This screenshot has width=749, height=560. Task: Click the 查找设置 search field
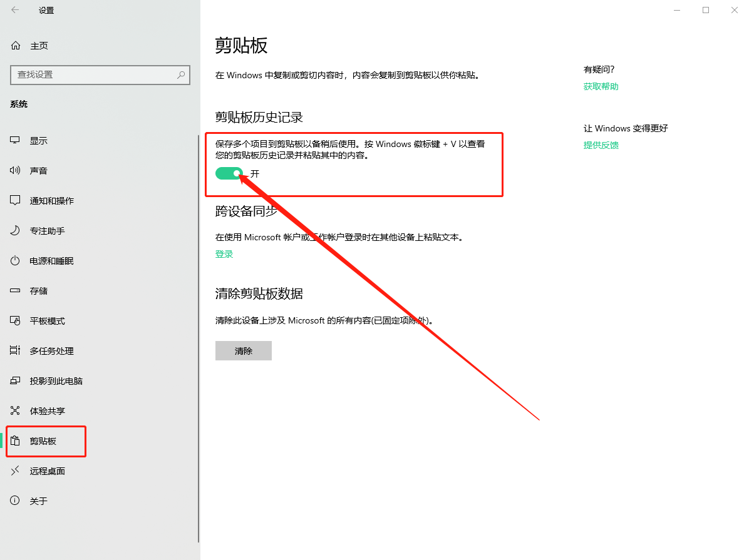click(x=100, y=74)
